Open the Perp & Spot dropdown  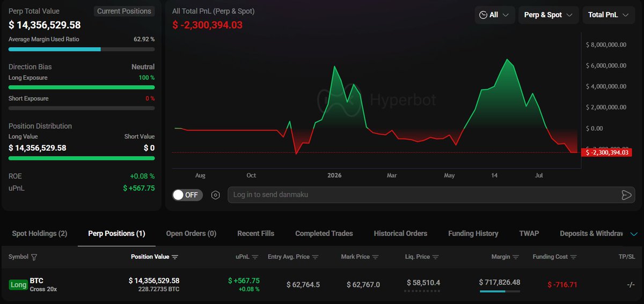(x=548, y=15)
